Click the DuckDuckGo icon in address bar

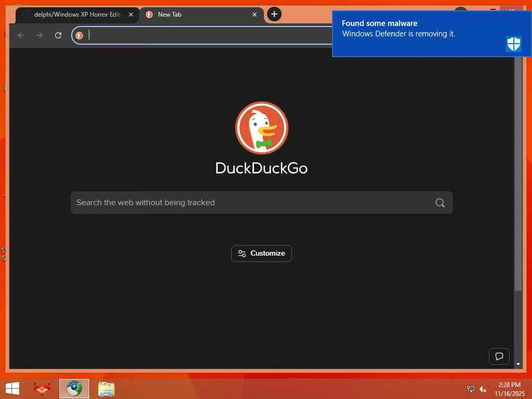[79, 35]
